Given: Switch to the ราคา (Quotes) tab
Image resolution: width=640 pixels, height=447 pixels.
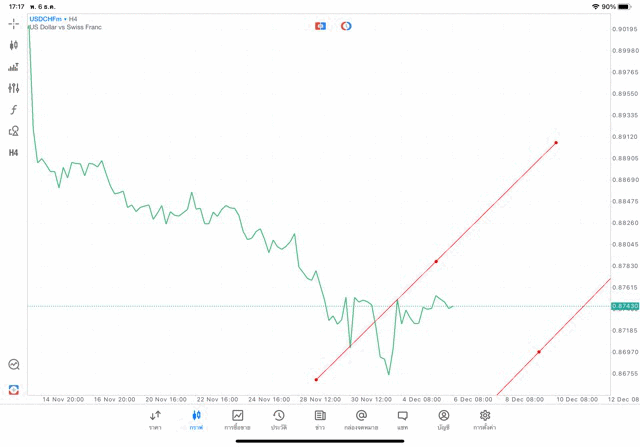Looking at the screenshot, I should tap(155, 420).
